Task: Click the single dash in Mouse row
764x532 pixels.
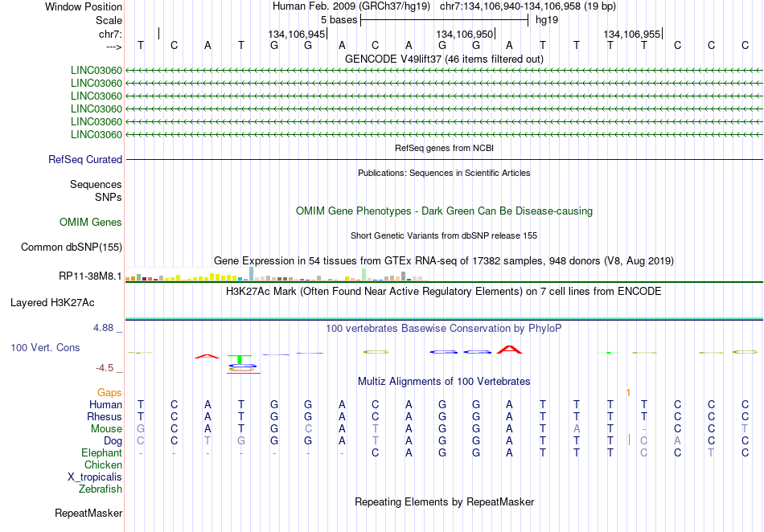Action: pyautogui.click(x=644, y=429)
